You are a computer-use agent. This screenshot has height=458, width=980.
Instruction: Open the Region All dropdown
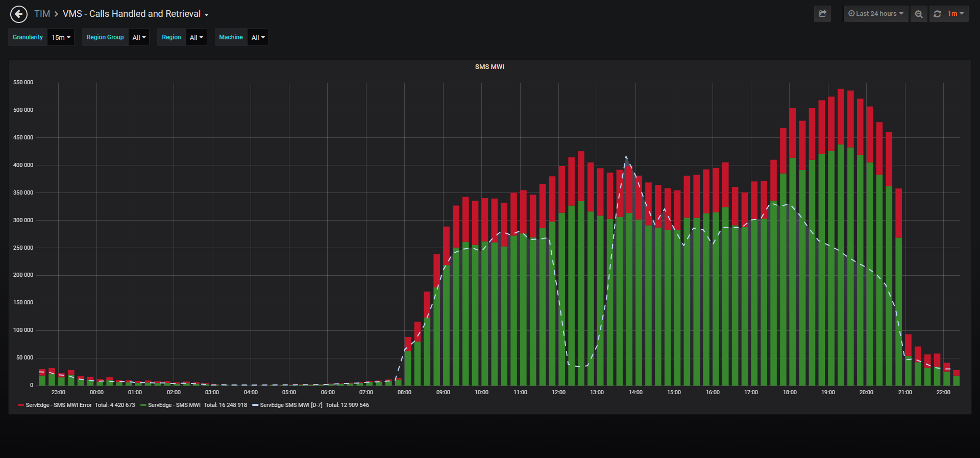tap(196, 37)
